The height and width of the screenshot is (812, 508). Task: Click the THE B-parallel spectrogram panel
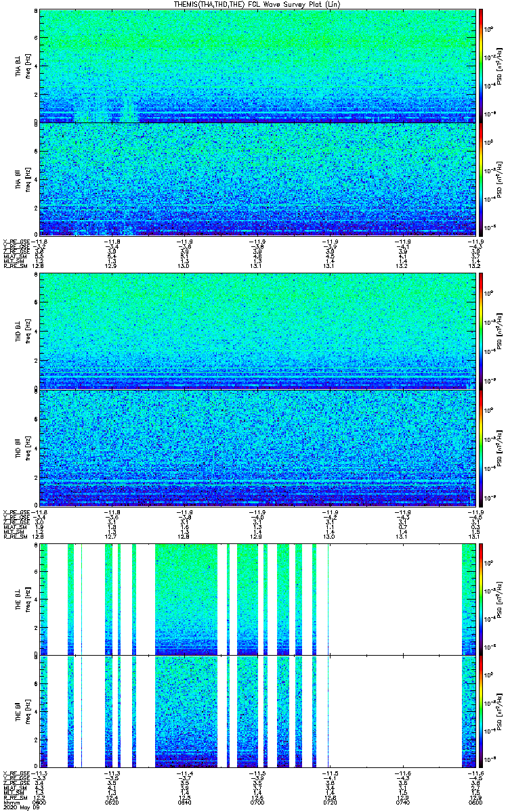click(x=257, y=711)
